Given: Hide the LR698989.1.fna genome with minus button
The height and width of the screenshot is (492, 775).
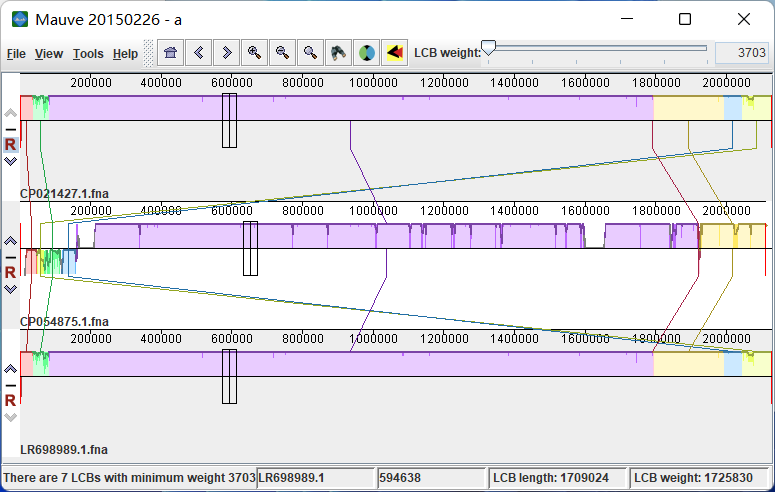Looking at the screenshot, I should click(x=10, y=385).
